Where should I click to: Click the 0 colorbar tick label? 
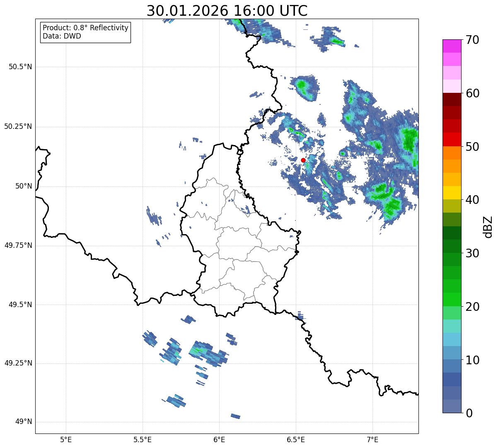click(x=469, y=413)
